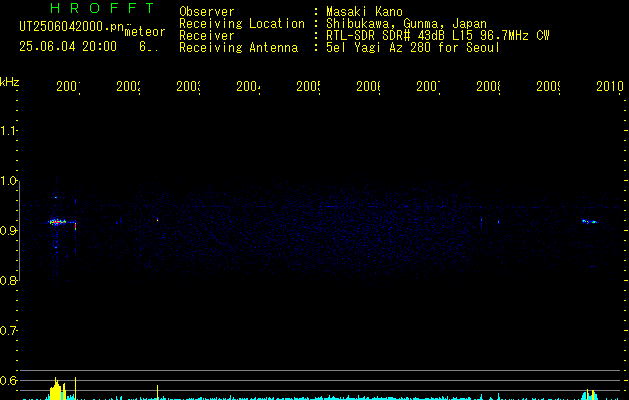This screenshot has height=400, width=629.
Task: Click the tallest yellow intensity spike at bottom
Action: [75, 387]
